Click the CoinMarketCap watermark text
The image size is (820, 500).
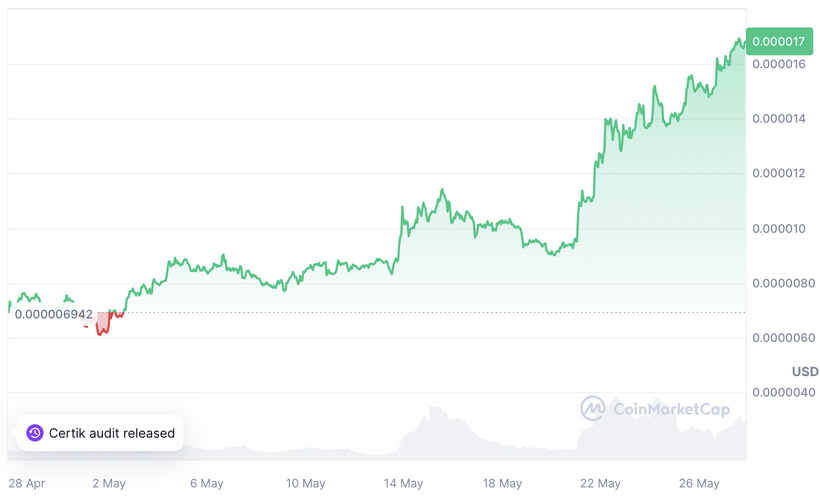[x=670, y=409]
